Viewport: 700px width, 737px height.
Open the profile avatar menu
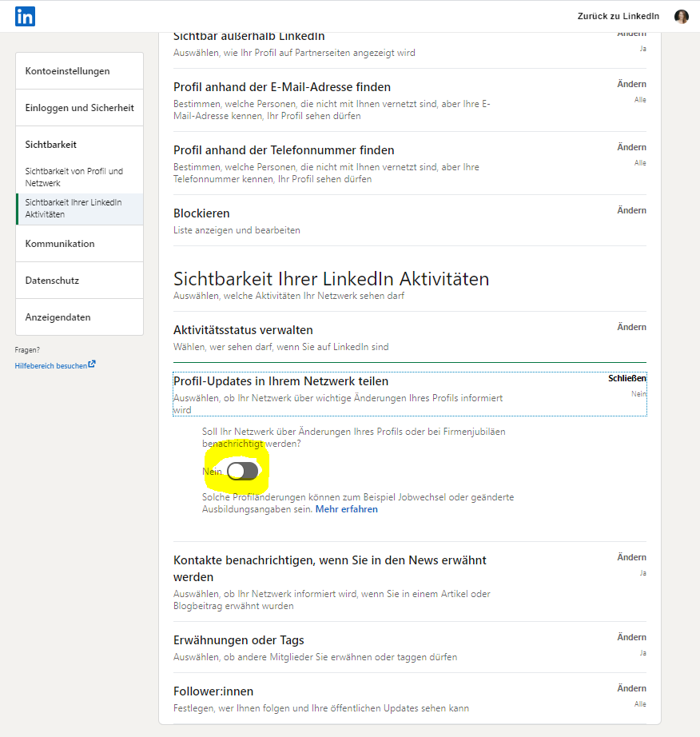tap(681, 17)
